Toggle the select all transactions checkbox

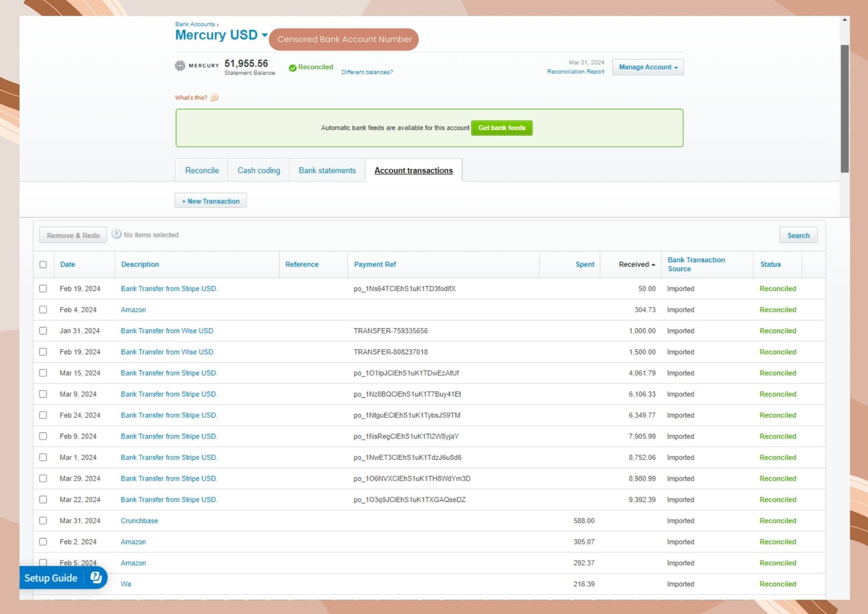pos(43,264)
